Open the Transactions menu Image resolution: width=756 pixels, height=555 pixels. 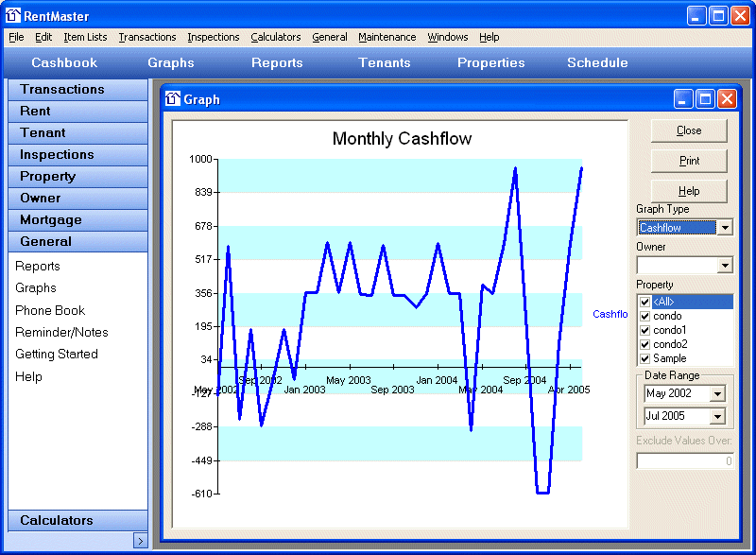tap(147, 37)
